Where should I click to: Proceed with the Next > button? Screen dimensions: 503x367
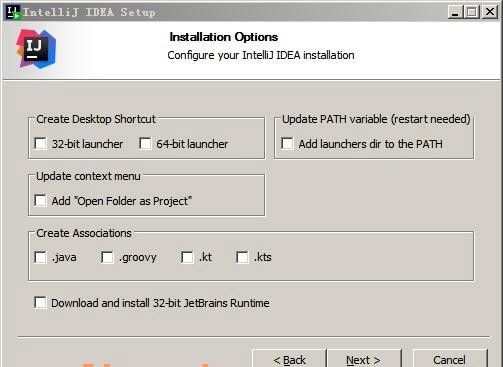(364, 359)
